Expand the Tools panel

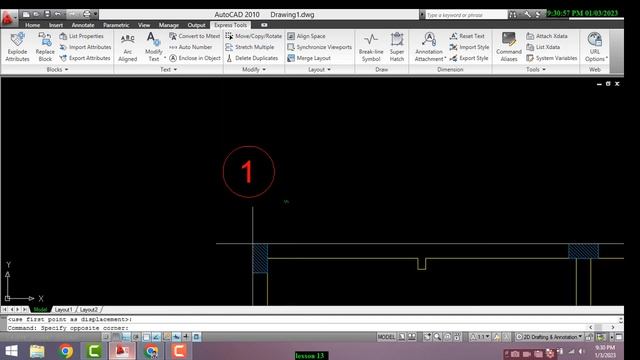[x=536, y=70]
